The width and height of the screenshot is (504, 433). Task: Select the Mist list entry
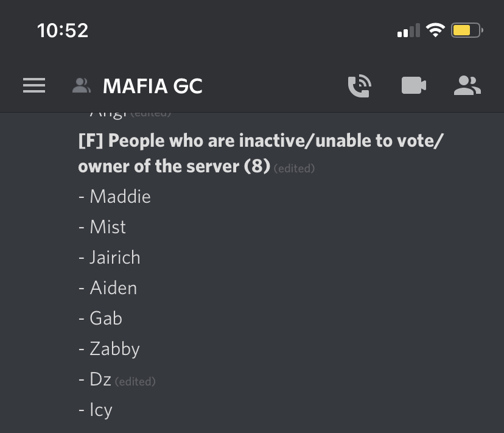click(x=102, y=227)
